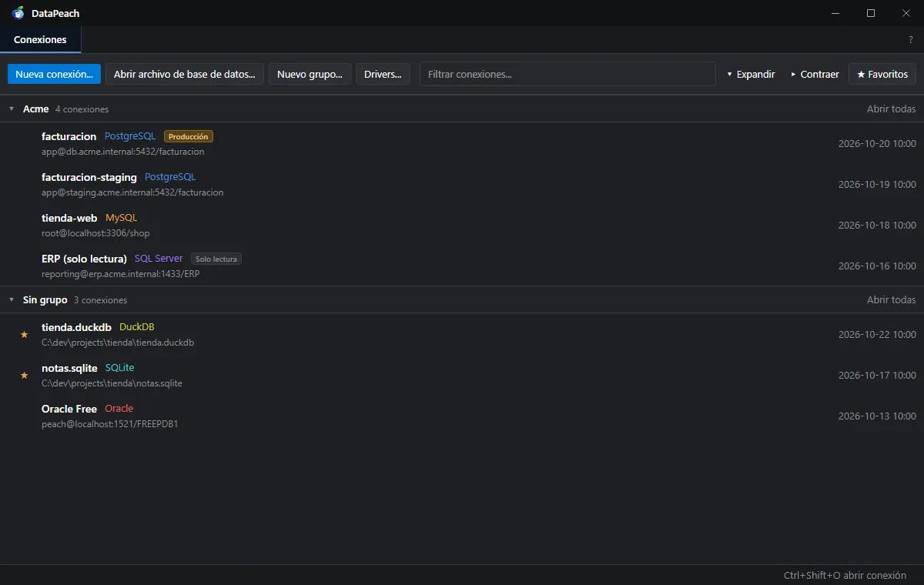
Task: Click the Producción badge on facturacion
Action: point(189,136)
